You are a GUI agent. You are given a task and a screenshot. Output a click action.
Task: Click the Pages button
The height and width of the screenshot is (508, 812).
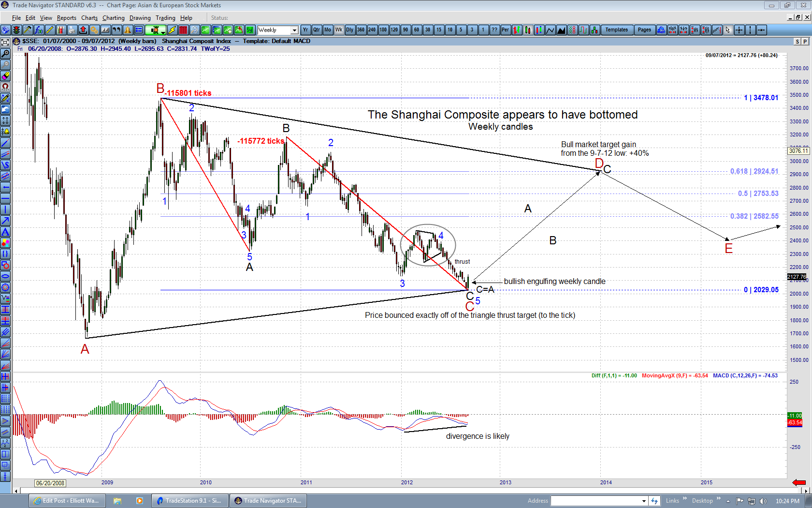(644, 30)
